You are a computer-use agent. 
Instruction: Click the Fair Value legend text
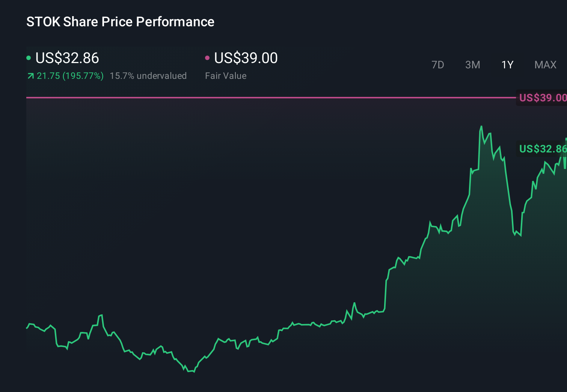click(x=226, y=75)
